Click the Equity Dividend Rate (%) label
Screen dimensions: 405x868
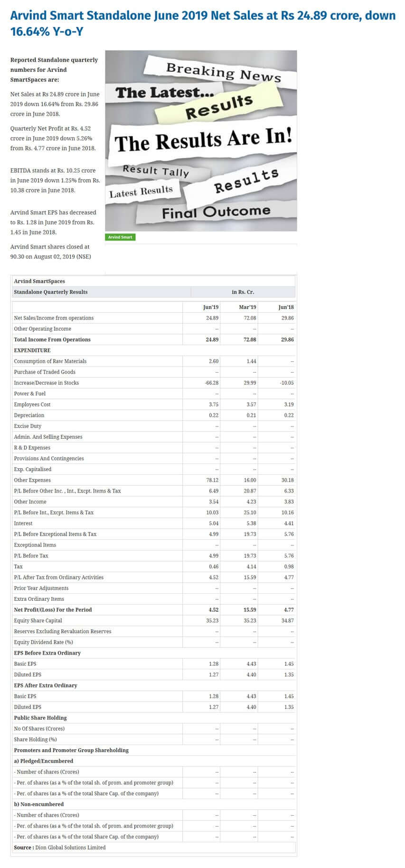(43, 642)
